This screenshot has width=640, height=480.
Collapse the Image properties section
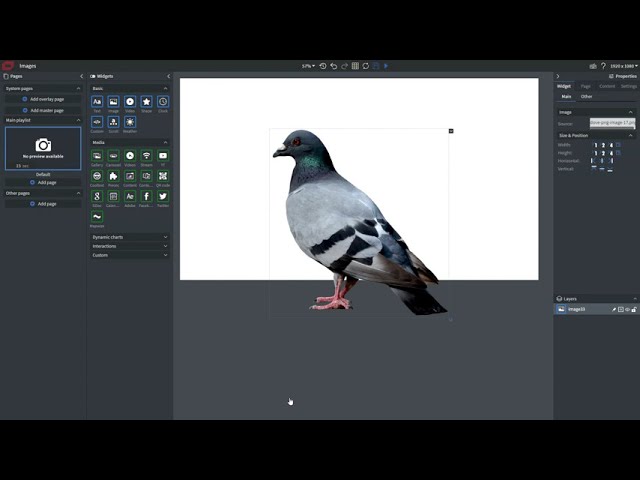(631, 112)
